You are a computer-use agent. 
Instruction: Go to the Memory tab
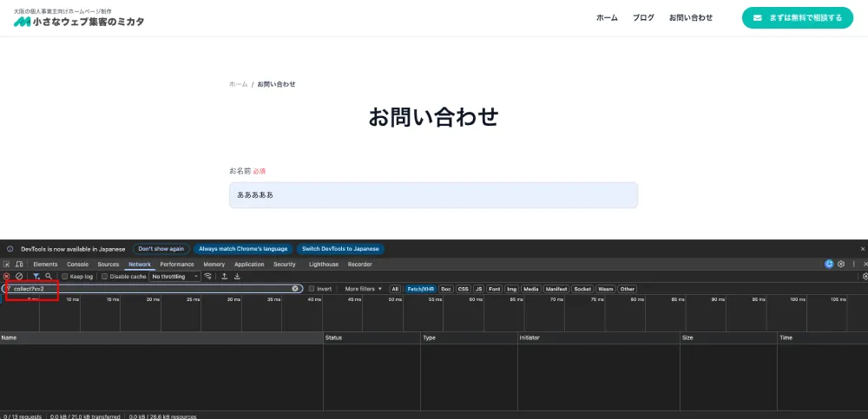point(214,265)
